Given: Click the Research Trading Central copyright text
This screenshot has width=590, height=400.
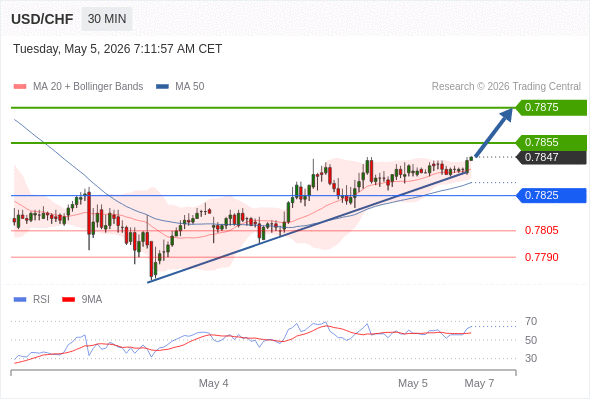Looking at the screenshot, I should (x=506, y=87).
